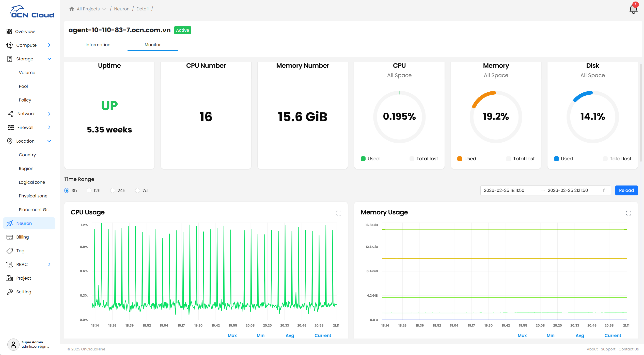Open the Setting wrench icon
The image size is (644, 355).
(10, 292)
